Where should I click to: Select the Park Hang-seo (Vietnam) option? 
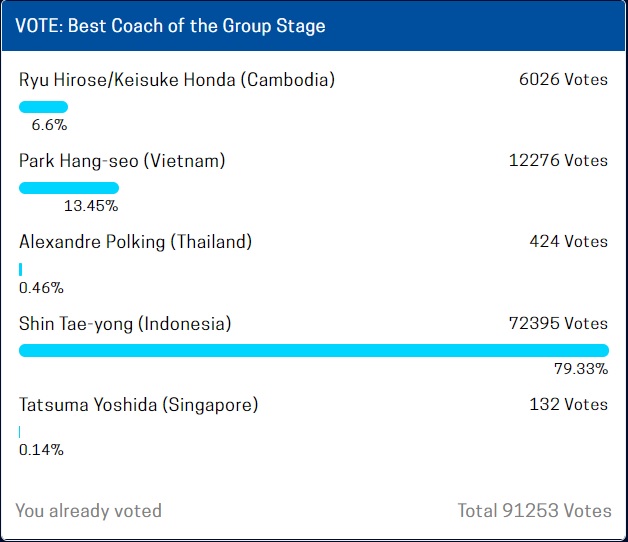[122, 161]
